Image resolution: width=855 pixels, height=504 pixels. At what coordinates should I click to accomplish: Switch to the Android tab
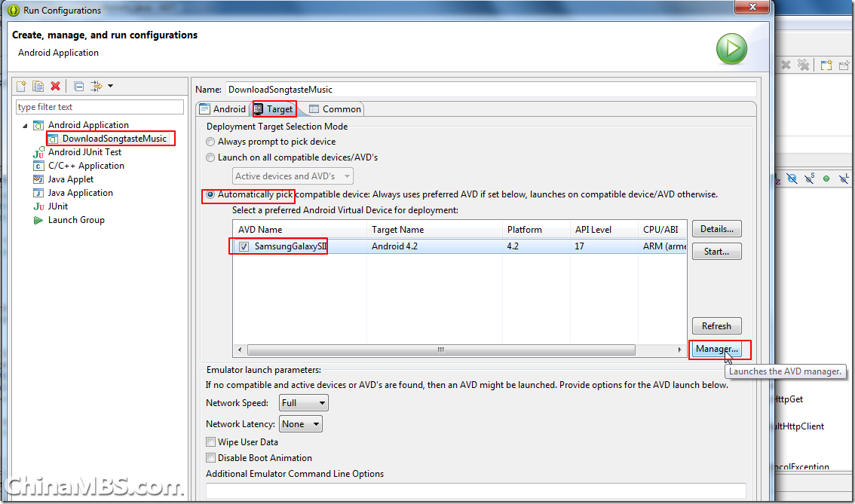click(223, 109)
